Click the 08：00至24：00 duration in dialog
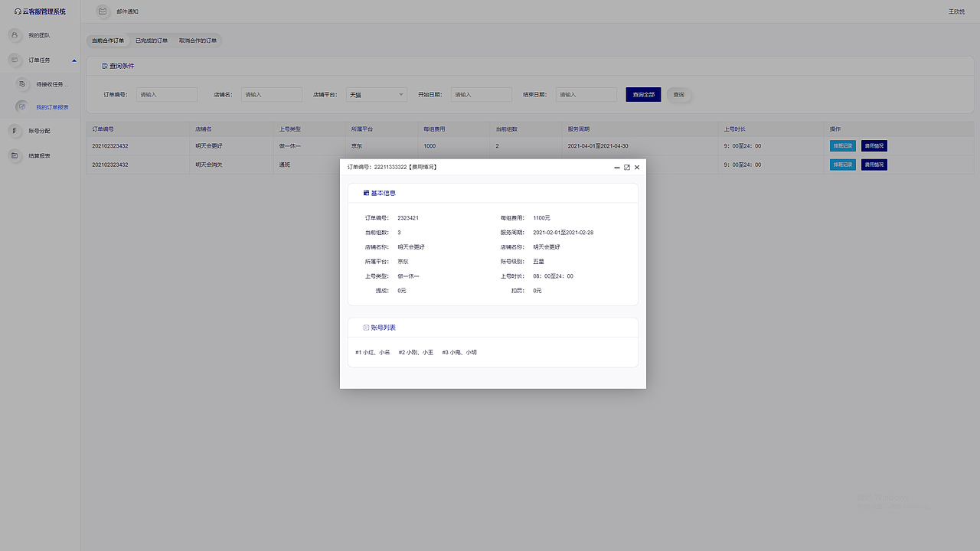980x551 pixels. [553, 276]
